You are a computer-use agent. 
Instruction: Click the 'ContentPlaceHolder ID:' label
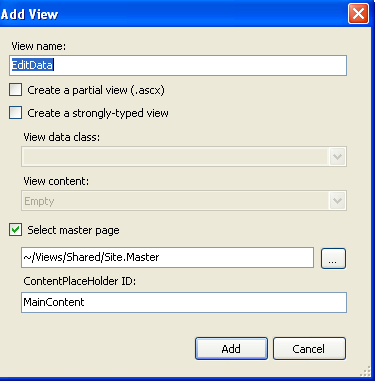point(80,281)
